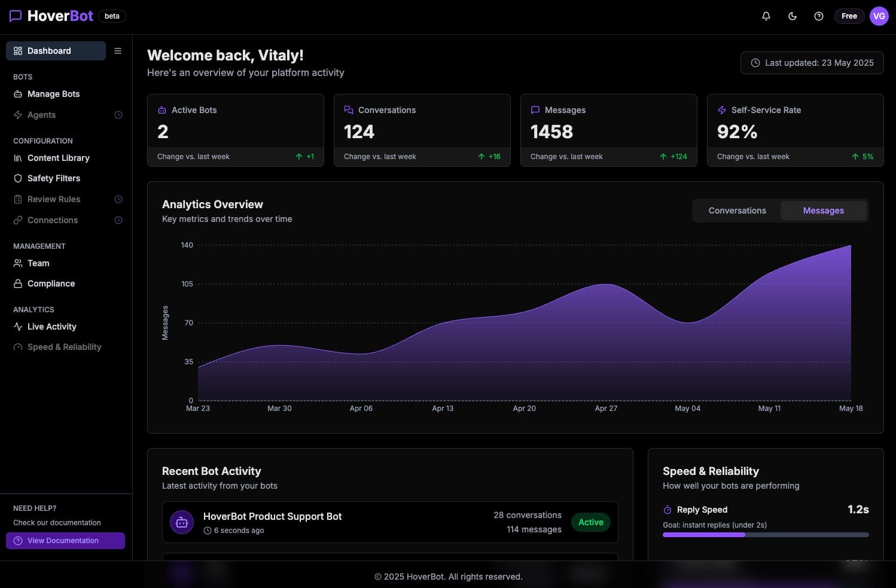This screenshot has width=896, height=588.
Task: Select the Safety Filters shield icon
Action: pyautogui.click(x=17, y=178)
